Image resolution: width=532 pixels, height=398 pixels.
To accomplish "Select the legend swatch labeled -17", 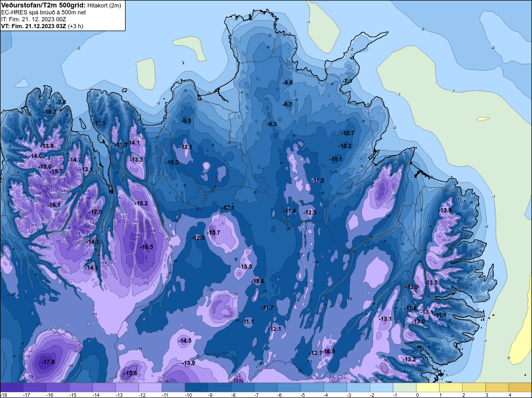I will pos(35,387).
